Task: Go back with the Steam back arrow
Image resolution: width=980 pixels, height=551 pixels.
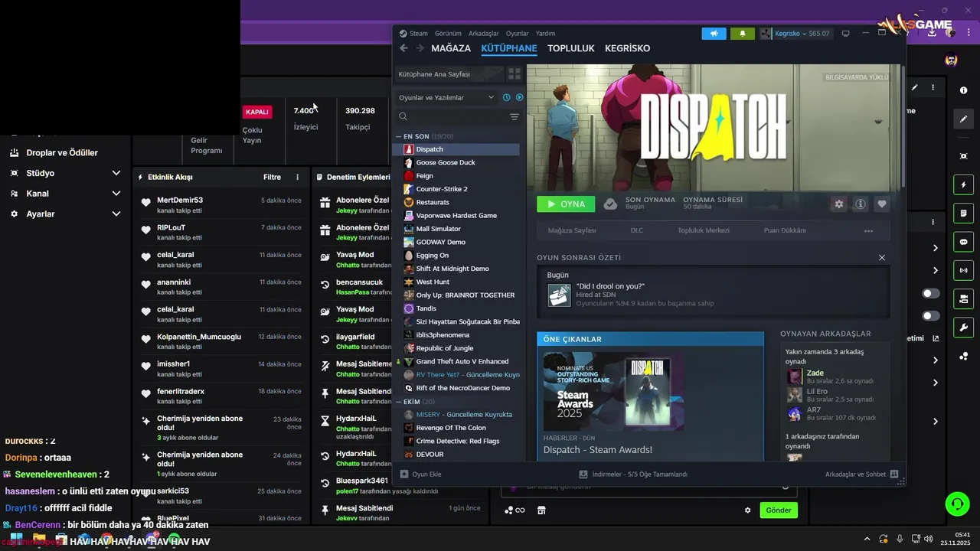Action: point(403,48)
